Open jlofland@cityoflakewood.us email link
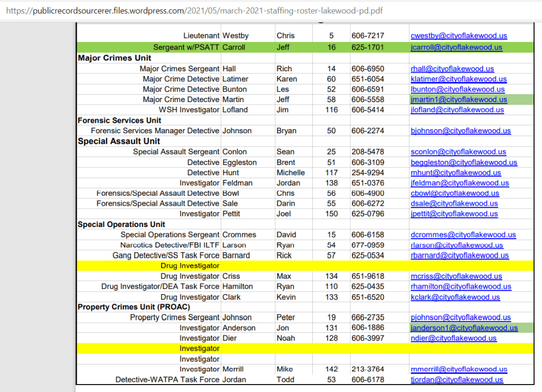Viewport: 542px width, 392px height. (x=457, y=110)
